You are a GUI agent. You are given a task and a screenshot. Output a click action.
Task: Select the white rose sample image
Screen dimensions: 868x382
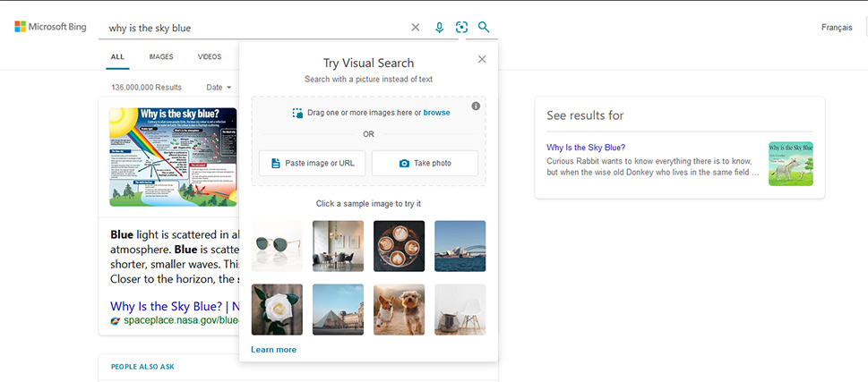pyautogui.click(x=277, y=310)
